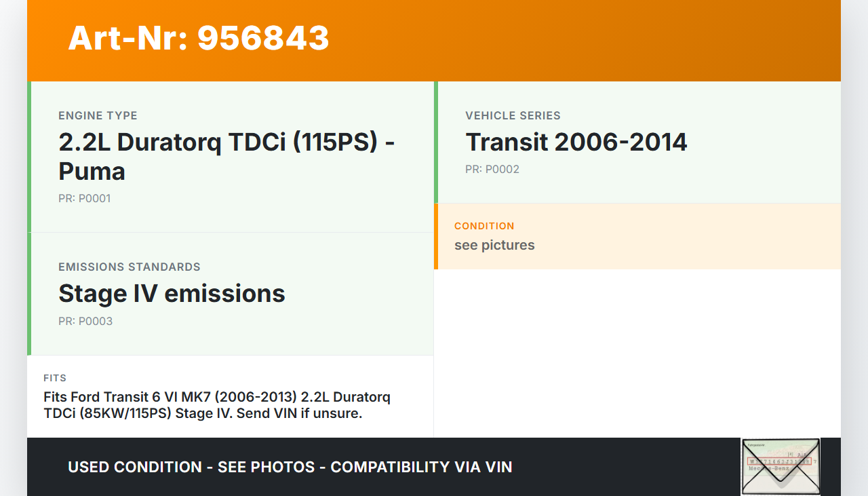Click the Transit 2006-2014 series value
Screen dimensions: 868x496
point(576,142)
